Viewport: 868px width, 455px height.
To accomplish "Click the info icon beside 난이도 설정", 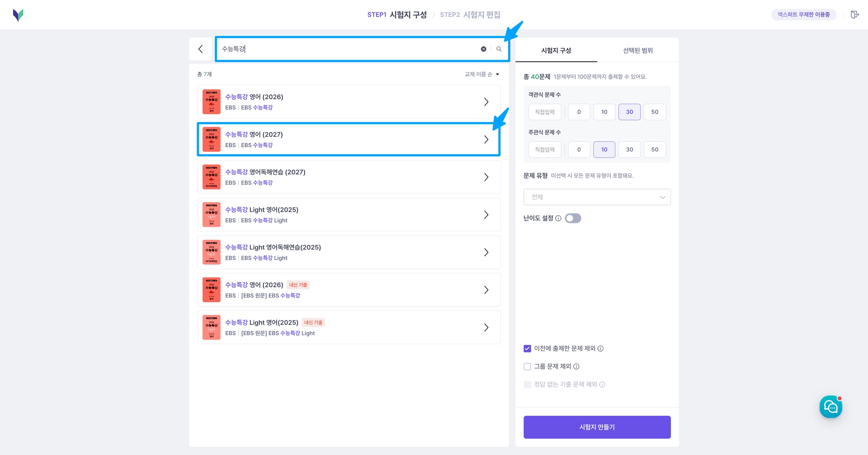I will point(558,218).
